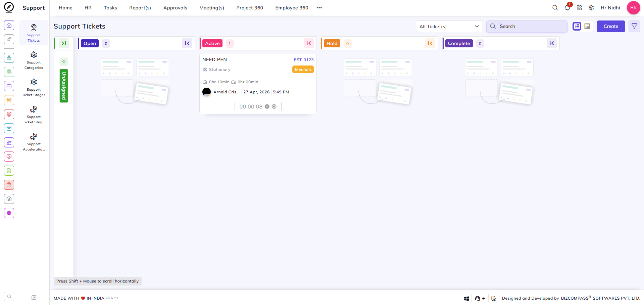The height and width of the screenshot is (305, 644).
Task: Click the Active stage label
Action: point(212,43)
